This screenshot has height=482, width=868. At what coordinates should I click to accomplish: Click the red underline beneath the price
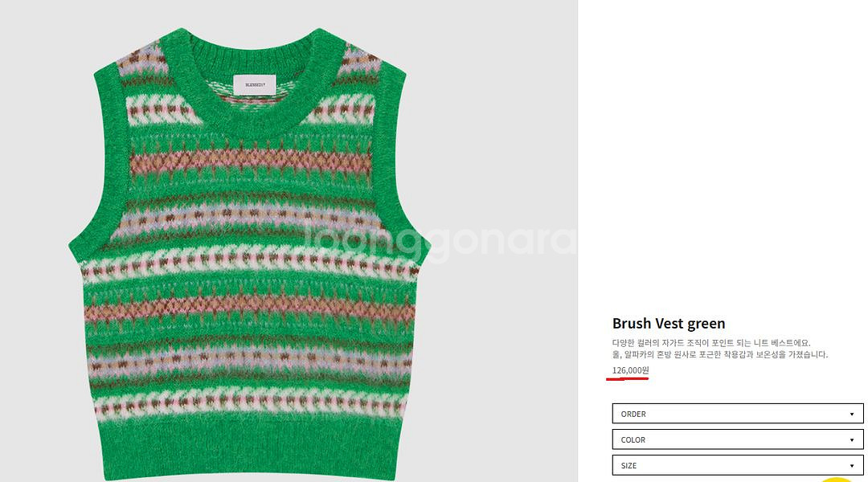pos(627,379)
